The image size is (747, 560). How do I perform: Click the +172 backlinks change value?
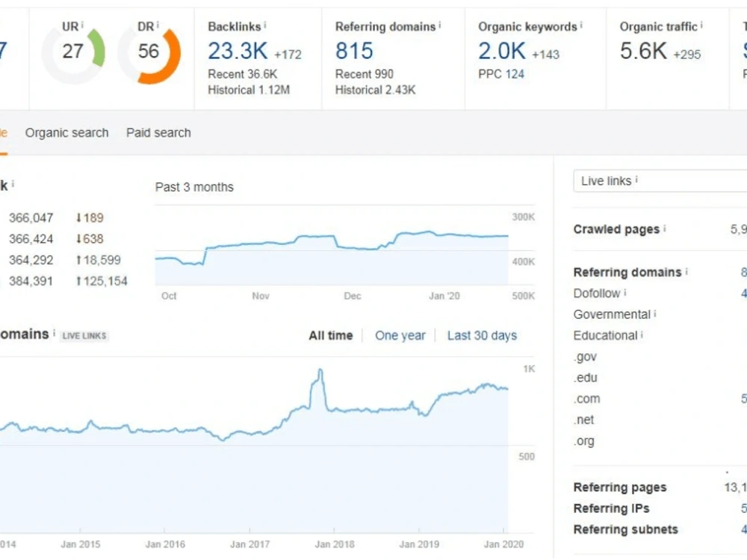click(x=288, y=55)
